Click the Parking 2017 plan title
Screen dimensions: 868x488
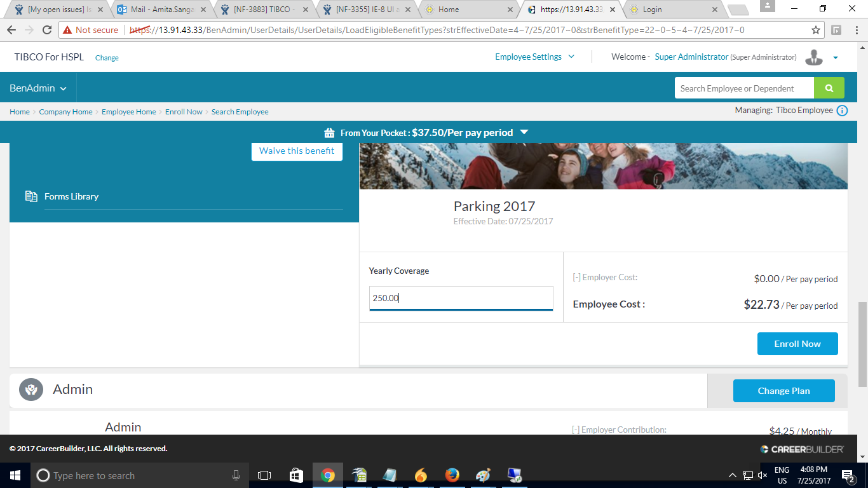[494, 206]
